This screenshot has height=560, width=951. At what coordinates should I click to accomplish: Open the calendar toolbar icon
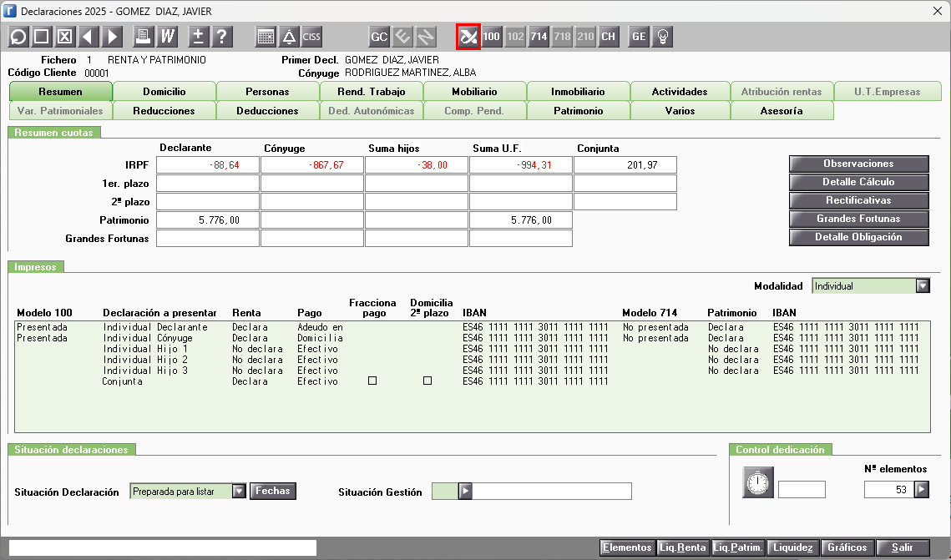265,37
